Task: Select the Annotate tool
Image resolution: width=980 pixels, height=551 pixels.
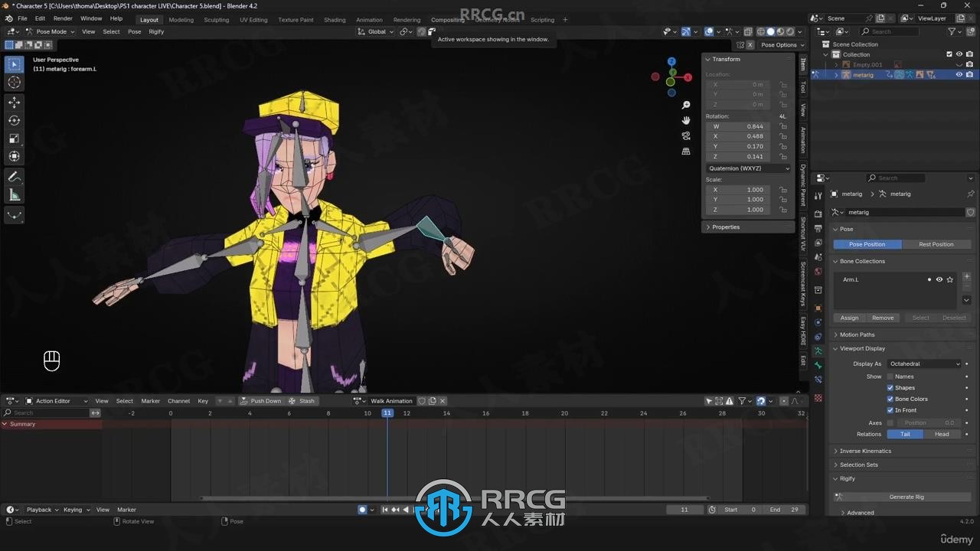Action: tap(14, 177)
